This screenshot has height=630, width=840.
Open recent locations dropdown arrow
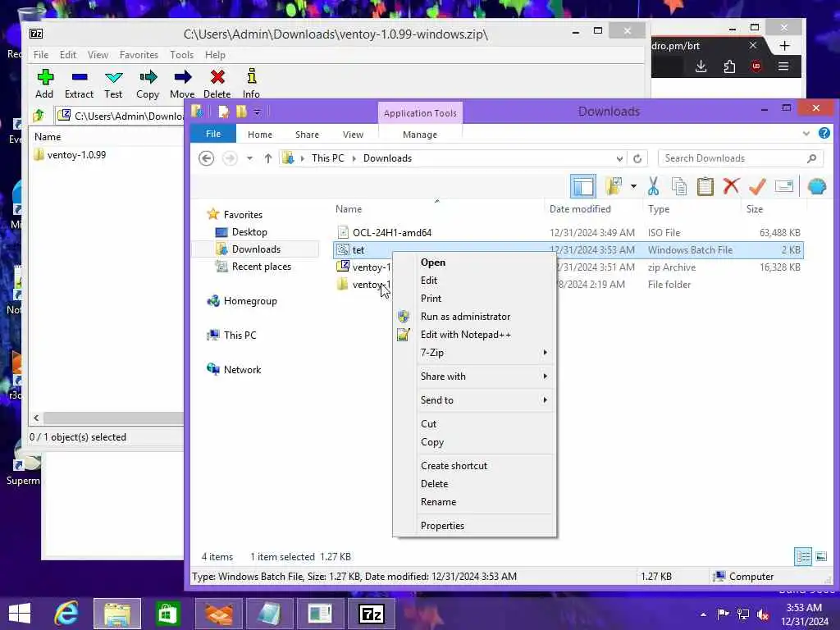pos(249,158)
